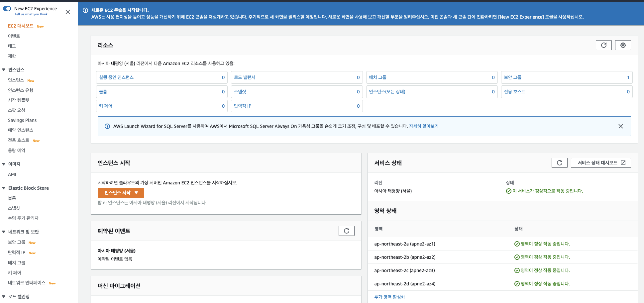
Task: Open 스팟 요청 in sidebar
Action: 17,110
